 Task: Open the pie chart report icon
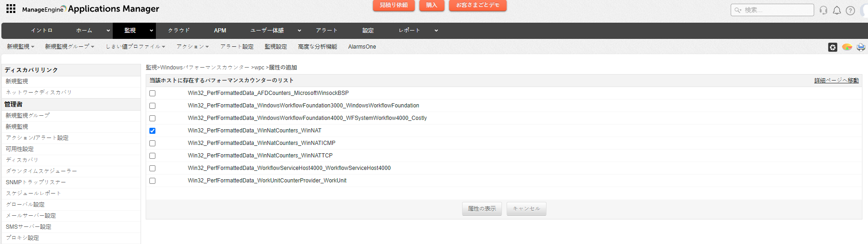847,47
